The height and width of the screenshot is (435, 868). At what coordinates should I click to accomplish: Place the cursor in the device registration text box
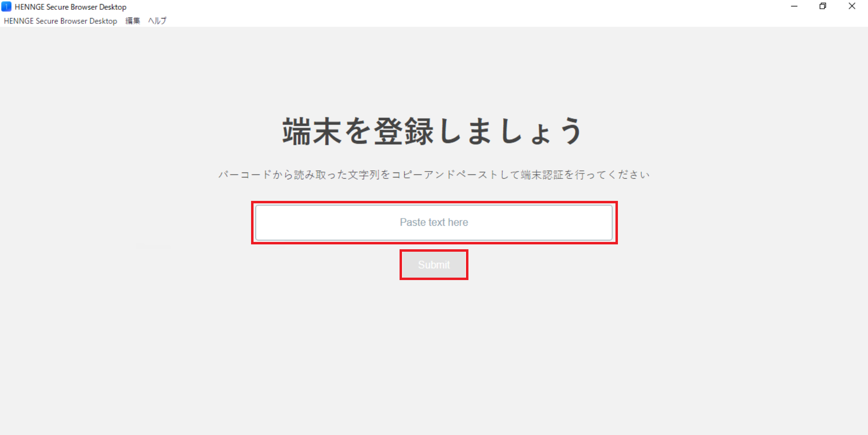click(434, 222)
